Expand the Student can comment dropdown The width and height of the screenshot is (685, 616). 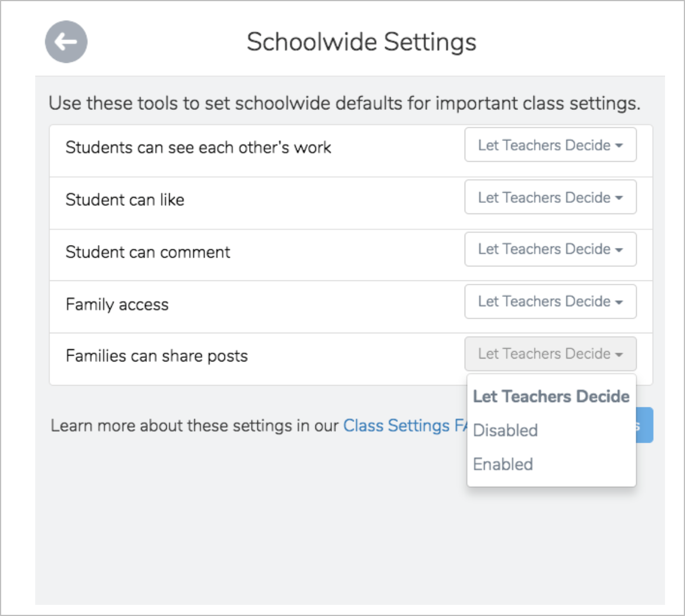[550, 249]
